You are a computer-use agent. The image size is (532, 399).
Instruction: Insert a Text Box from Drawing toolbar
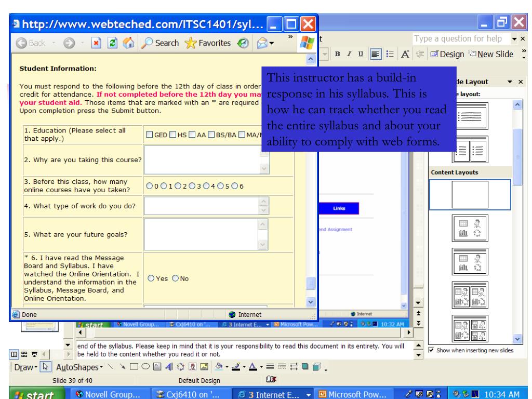[157, 367]
